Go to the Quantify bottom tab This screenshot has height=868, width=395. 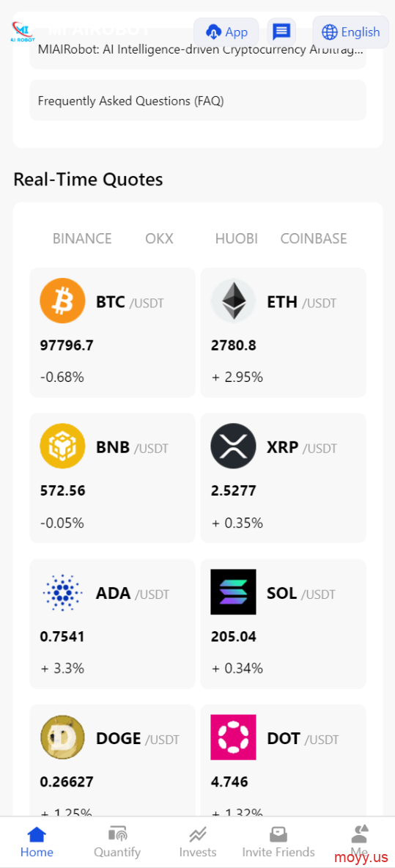pos(117,842)
